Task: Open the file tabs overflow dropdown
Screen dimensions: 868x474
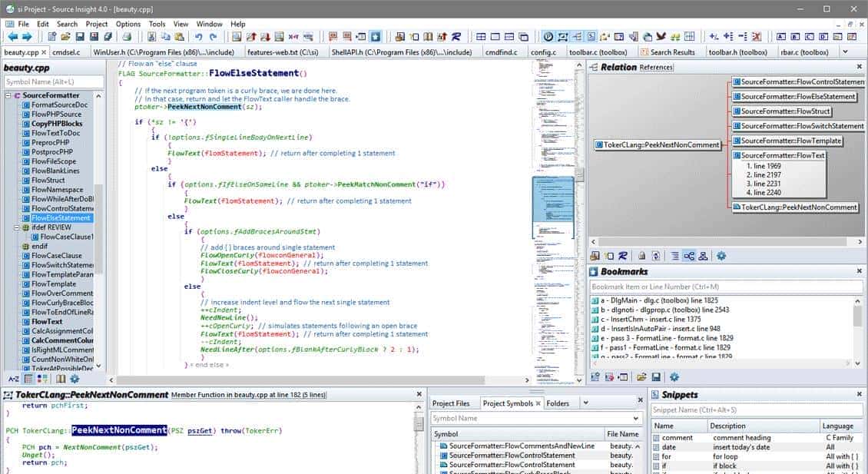Action: (x=845, y=52)
